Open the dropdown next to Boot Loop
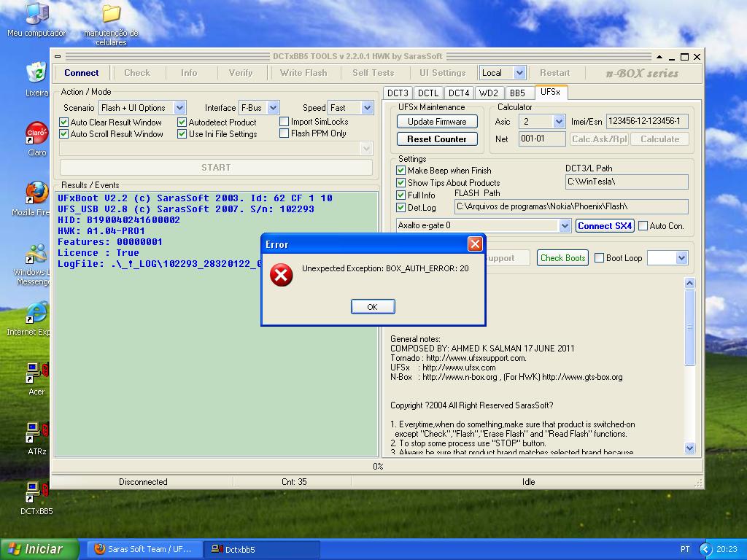This screenshot has height=560, width=747. tap(682, 258)
